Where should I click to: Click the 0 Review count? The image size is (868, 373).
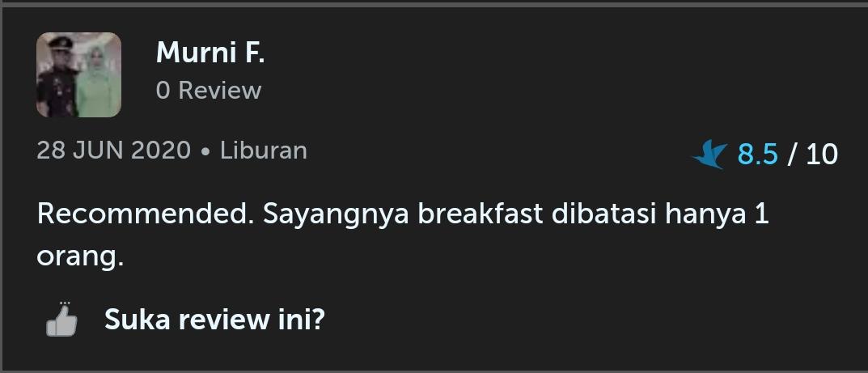pyautogui.click(x=209, y=90)
